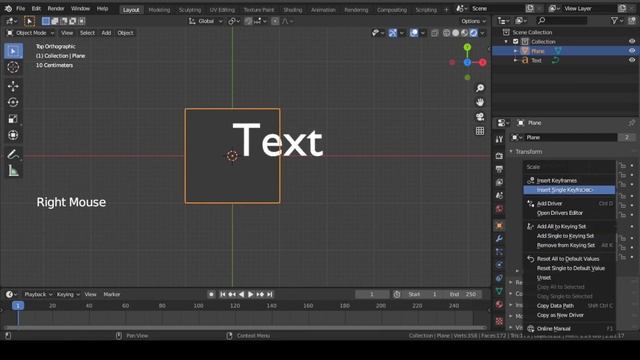
Task: Open the Keying dropdown
Action: pyautogui.click(x=68, y=294)
